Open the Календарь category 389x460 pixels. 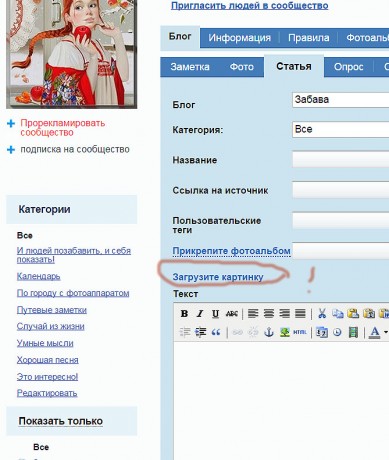38,276
